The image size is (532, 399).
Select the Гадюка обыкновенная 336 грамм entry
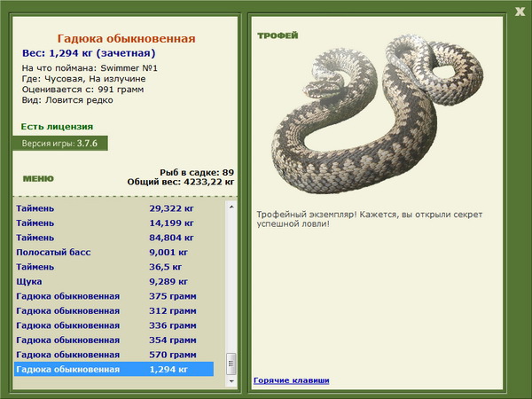pos(114,325)
